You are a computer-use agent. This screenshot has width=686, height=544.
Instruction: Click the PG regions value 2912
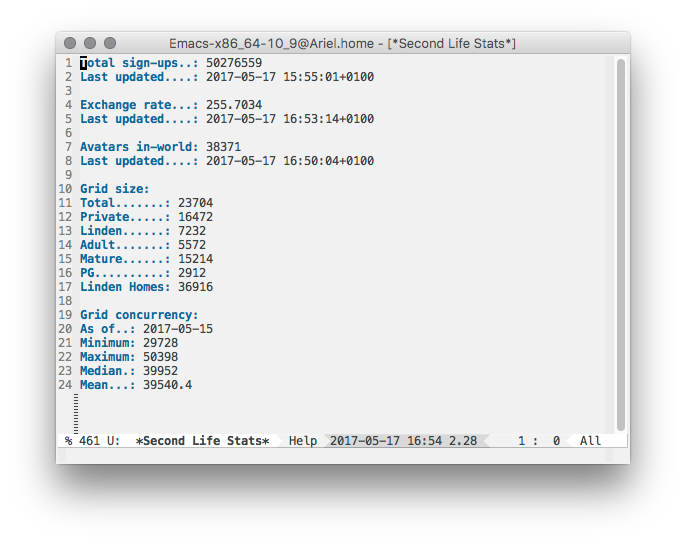[x=192, y=273]
